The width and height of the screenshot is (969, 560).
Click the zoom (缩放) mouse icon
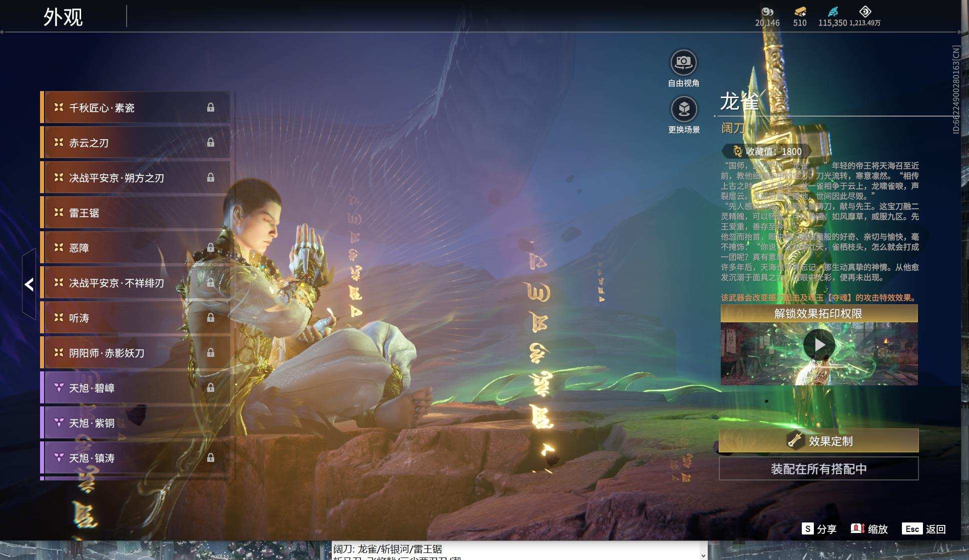click(858, 528)
